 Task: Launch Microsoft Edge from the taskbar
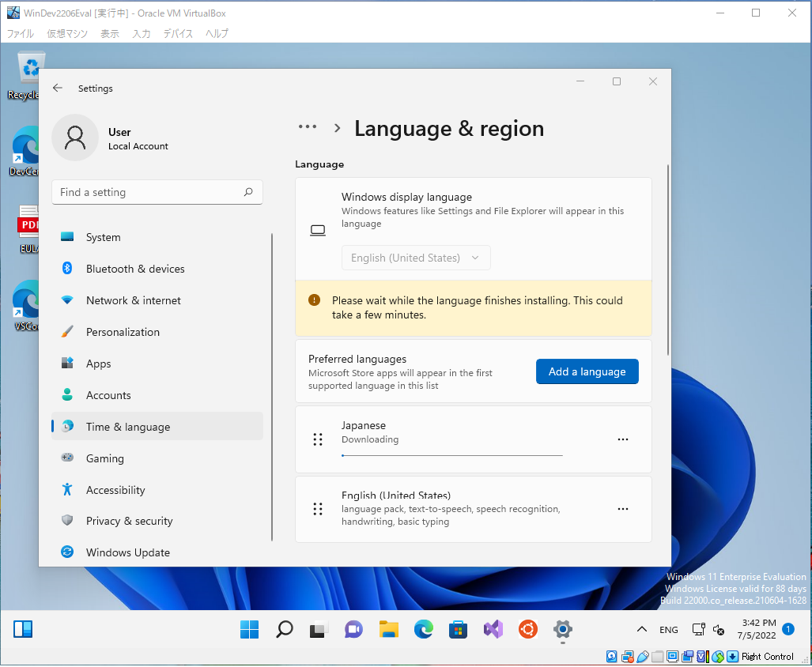(424, 629)
